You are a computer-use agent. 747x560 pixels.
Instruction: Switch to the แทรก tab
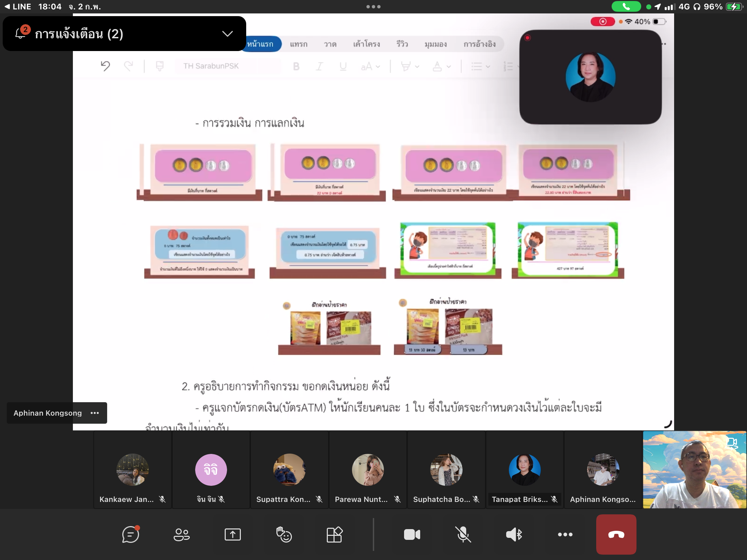point(299,44)
